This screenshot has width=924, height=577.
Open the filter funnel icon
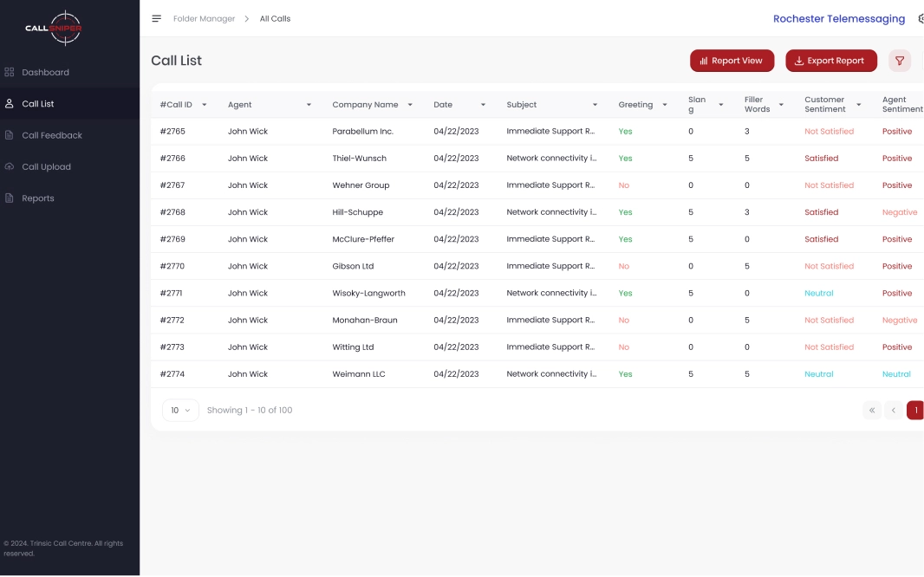point(900,61)
